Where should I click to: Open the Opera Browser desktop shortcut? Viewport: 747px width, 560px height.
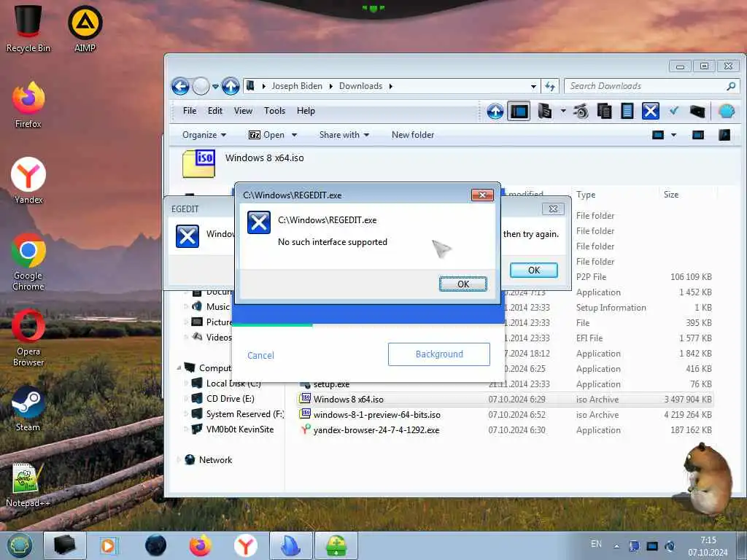28,338
